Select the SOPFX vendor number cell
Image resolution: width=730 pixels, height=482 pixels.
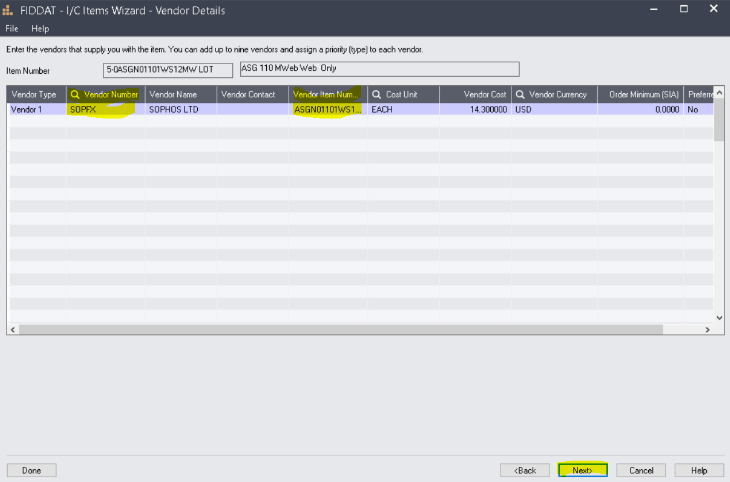[x=105, y=109]
